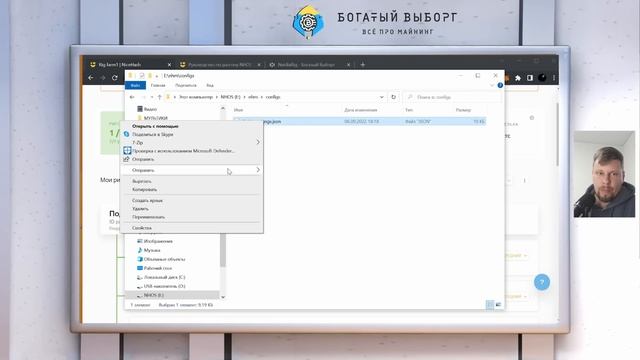Click Этот компьютер in breadcrumb path
The image size is (640, 360).
click(196, 97)
